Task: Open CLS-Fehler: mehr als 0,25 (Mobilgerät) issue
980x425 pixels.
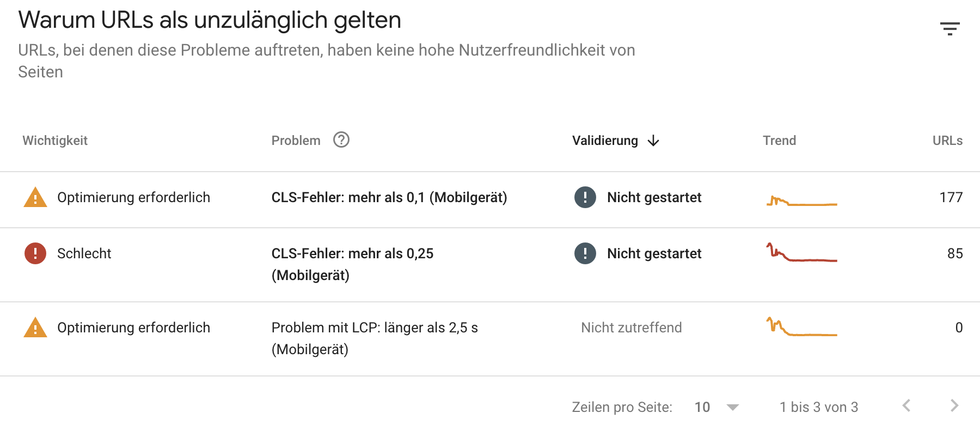Action: click(352, 264)
